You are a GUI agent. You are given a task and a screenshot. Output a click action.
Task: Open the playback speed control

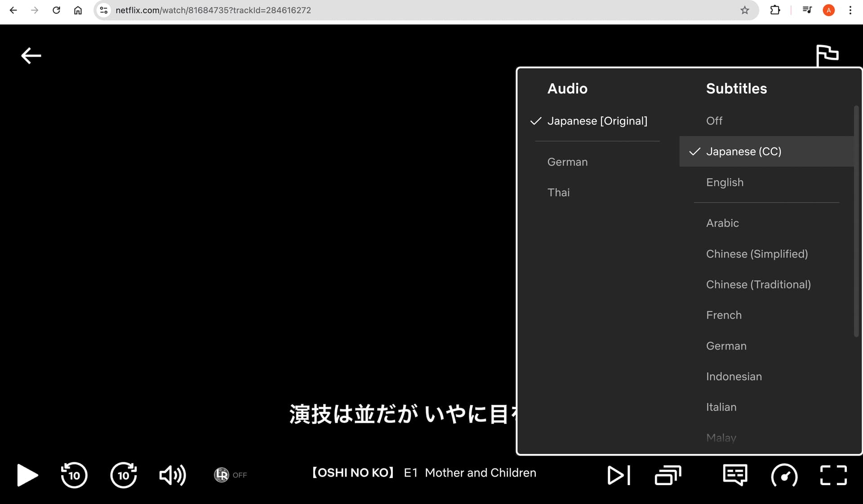tap(784, 475)
